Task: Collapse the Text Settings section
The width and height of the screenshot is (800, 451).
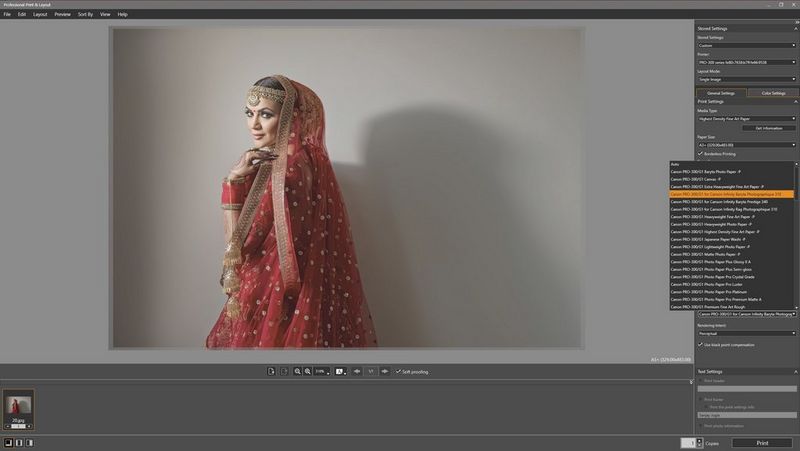Action: [x=795, y=371]
